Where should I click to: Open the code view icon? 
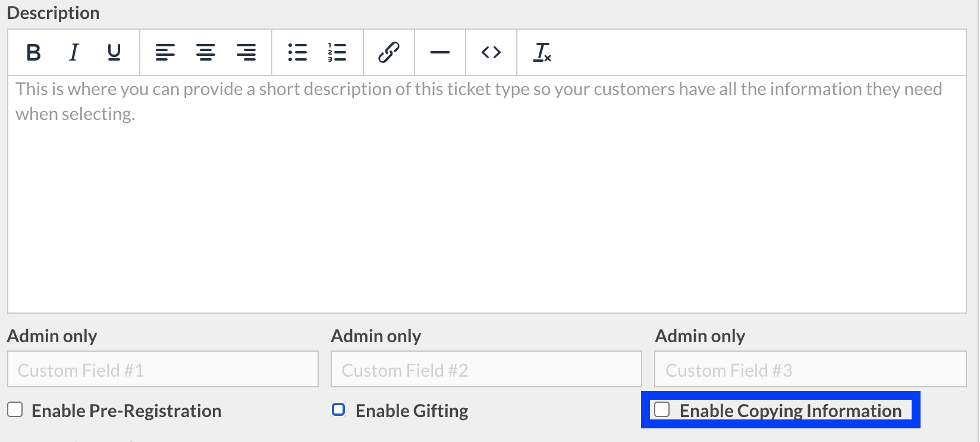coord(491,52)
